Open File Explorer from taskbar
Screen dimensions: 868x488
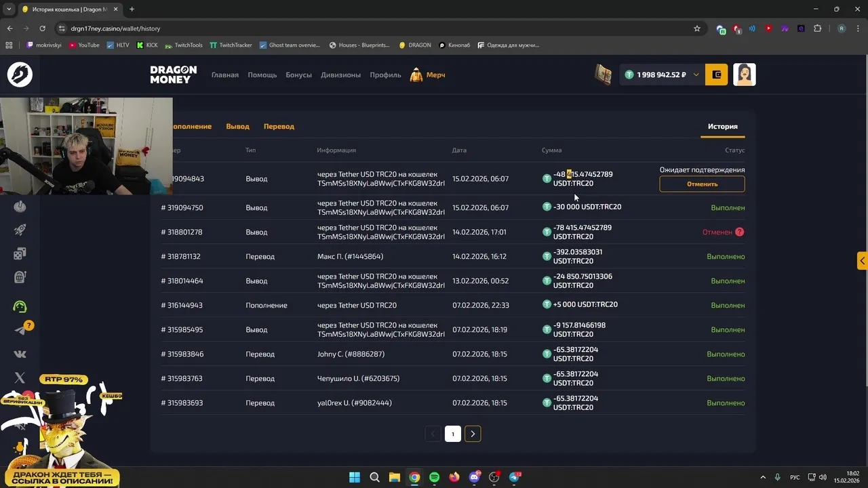395,477
